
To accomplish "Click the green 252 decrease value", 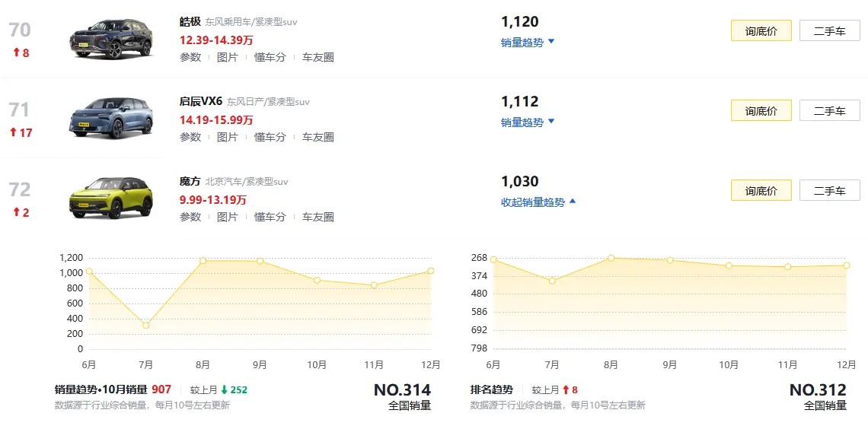I will point(239,389).
